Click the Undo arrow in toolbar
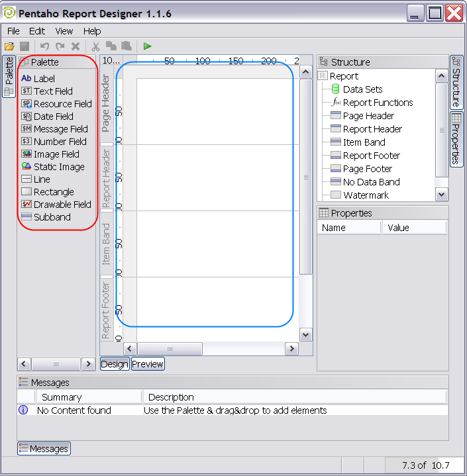Viewport: 467px width, 476px height. pyautogui.click(x=44, y=46)
